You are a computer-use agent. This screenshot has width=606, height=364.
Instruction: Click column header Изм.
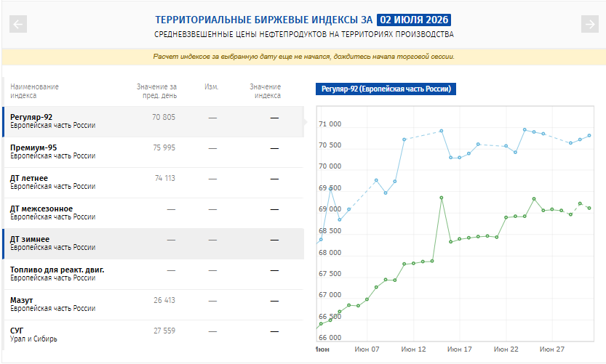(212, 87)
